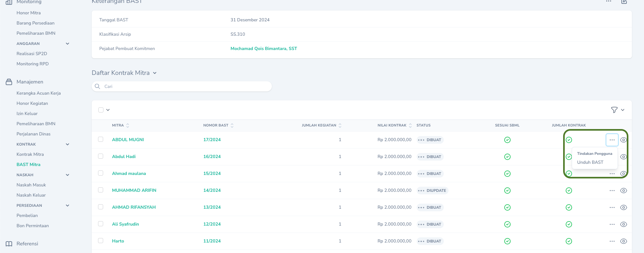The height and width of the screenshot is (253, 644).
Task: Expand the Daftar Kontrak Mitra dropdown
Action: 155,73
